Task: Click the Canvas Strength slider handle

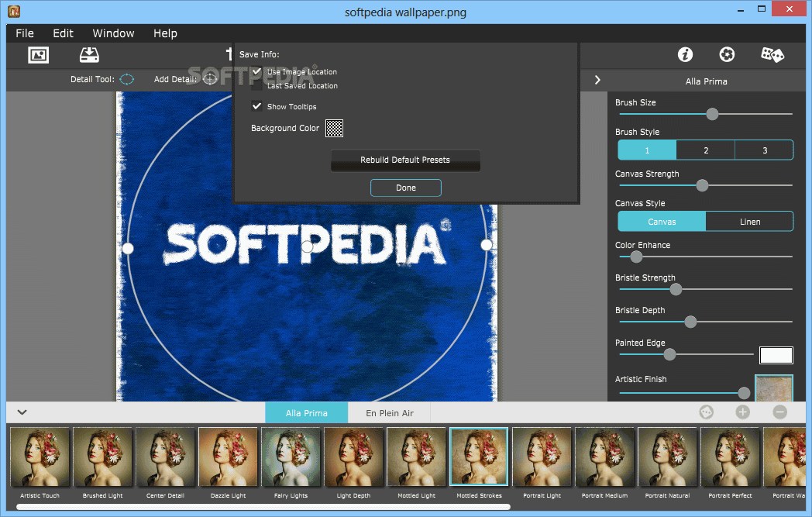Action: click(702, 185)
